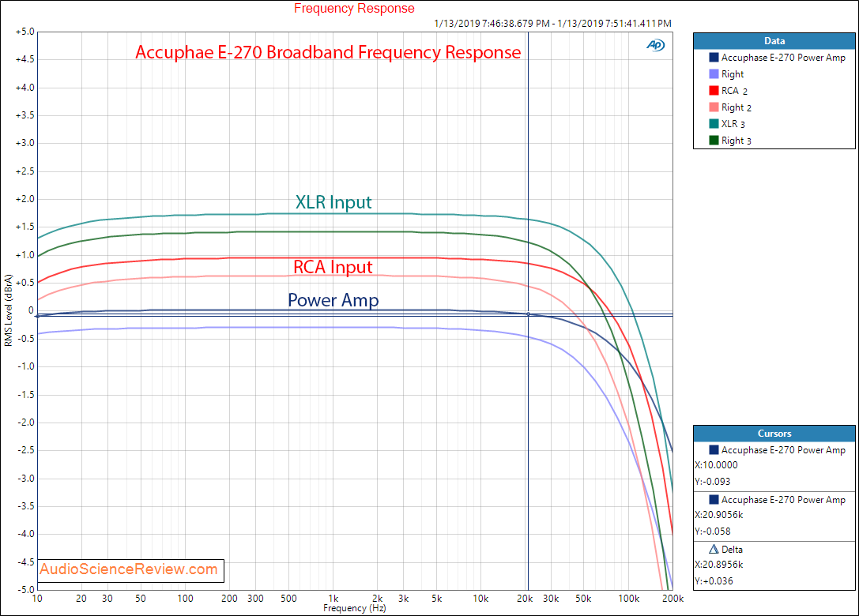859x616 pixels.
Task: Click the 100k tick label on frequency axis
Action: (x=628, y=599)
